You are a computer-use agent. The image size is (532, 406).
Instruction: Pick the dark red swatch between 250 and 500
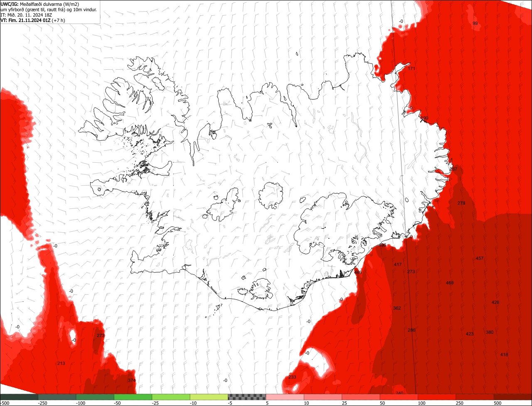point(475,397)
